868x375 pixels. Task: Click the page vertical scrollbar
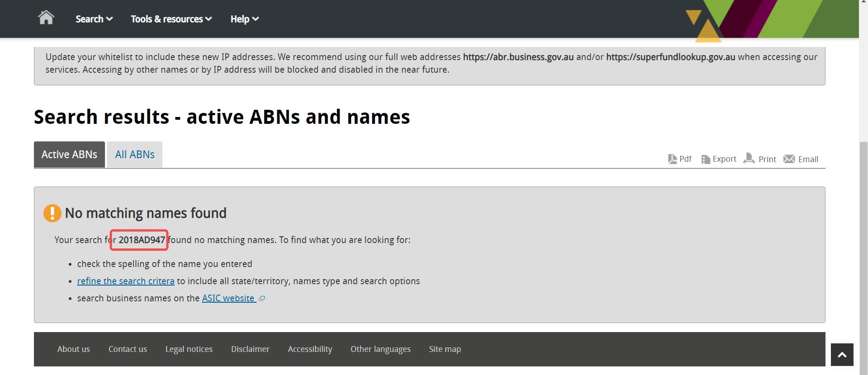863,258
